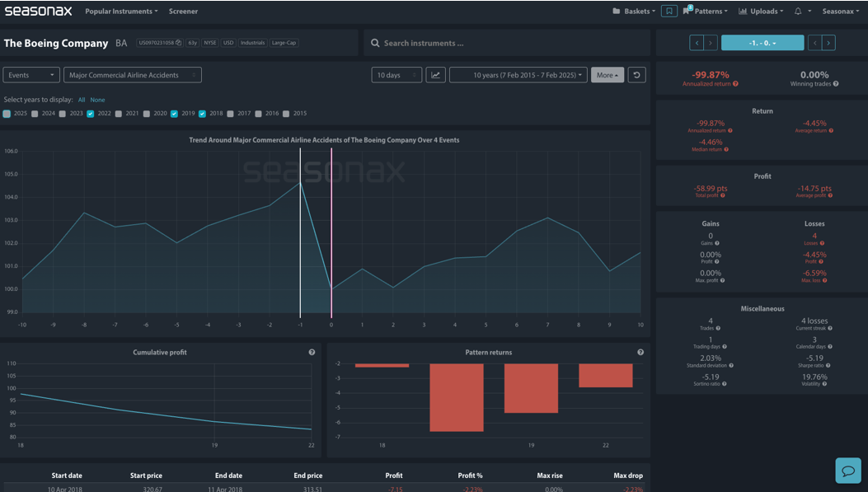Enable the 2024 year checkbox
Screen dimensions: 868x492
click(35, 114)
